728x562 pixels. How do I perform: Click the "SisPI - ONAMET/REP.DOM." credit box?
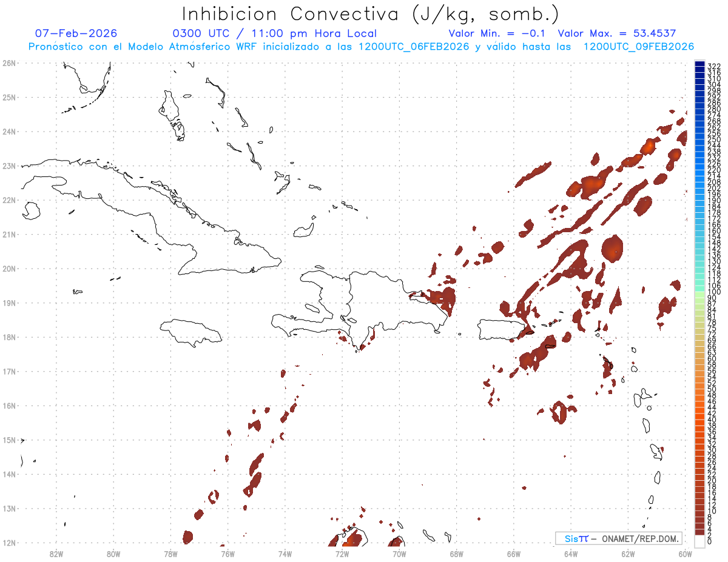tap(618, 538)
